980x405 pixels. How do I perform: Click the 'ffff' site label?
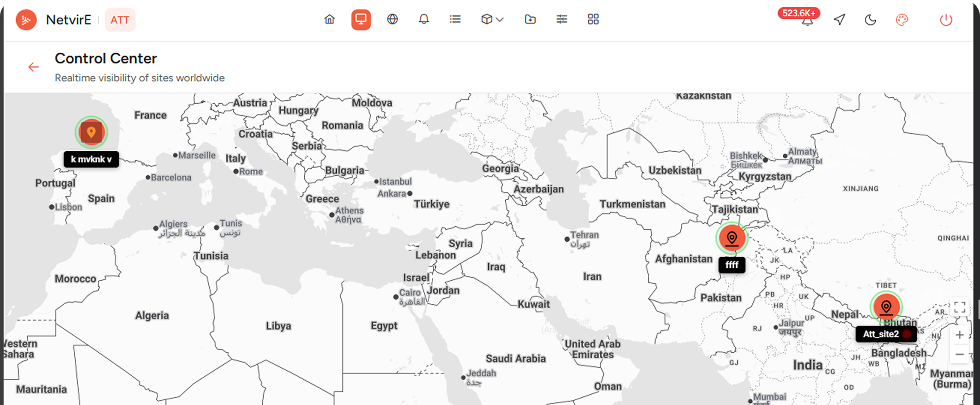(x=732, y=265)
